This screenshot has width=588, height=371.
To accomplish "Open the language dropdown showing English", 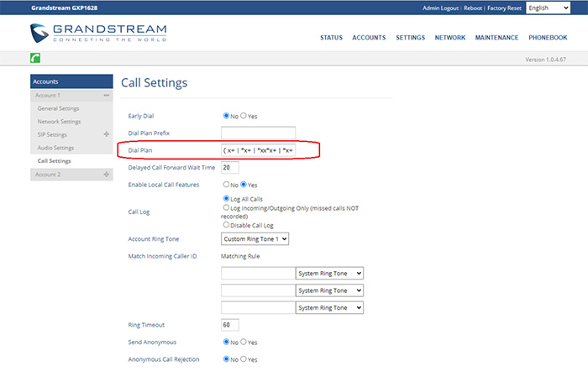I will tap(549, 8).
